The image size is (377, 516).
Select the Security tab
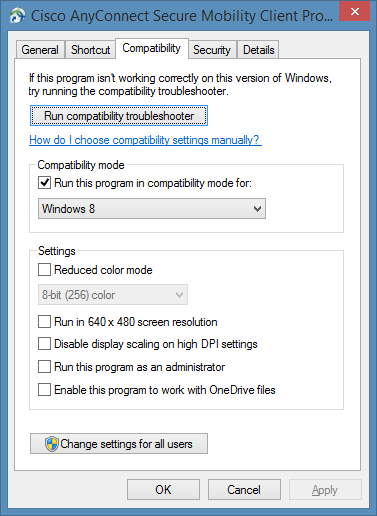(x=212, y=50)
